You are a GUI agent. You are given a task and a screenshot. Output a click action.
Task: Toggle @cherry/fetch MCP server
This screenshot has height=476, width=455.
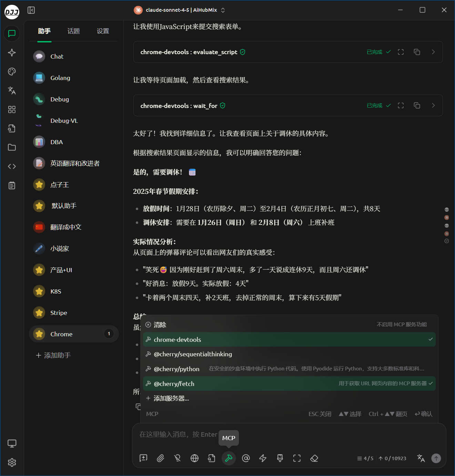pos(289,384)
